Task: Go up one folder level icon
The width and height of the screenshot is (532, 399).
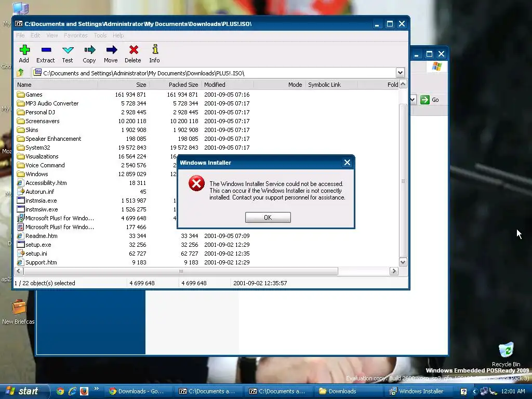Action: point(20,73)
